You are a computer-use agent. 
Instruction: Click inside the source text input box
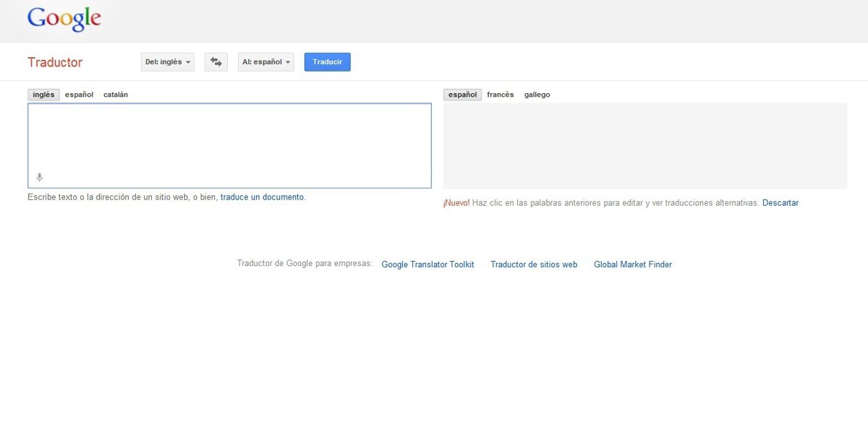point(229,141)
